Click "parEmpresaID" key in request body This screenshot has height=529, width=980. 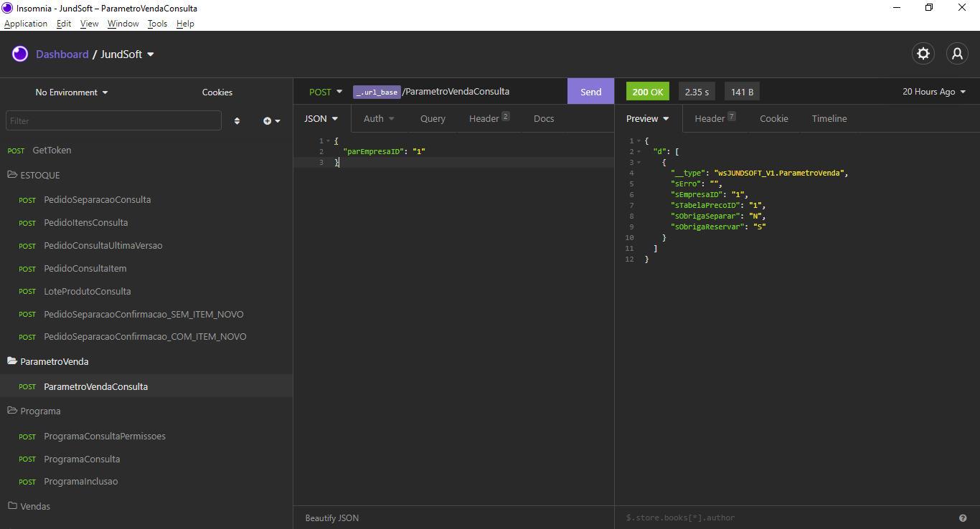pyautogui.click(x=373, y=152)
